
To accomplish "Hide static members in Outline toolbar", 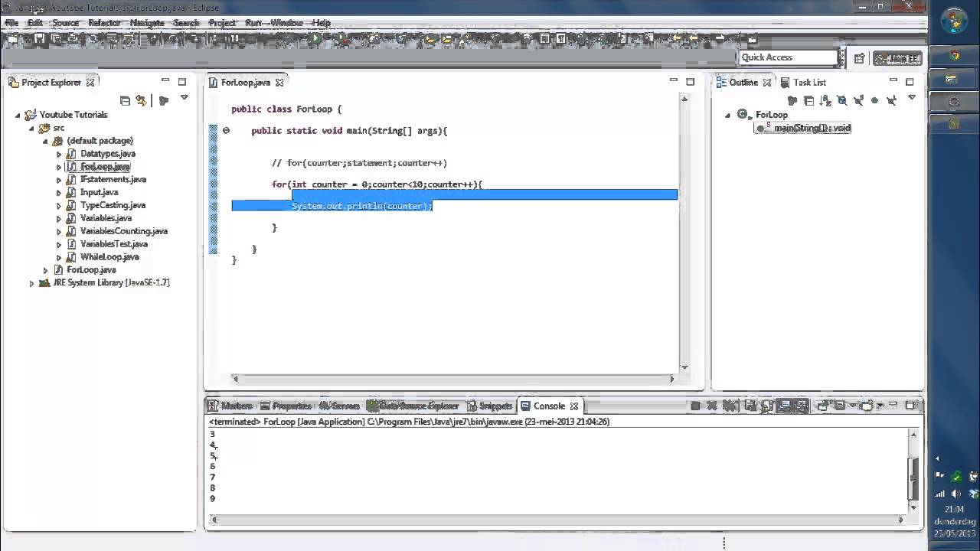I will [858, 100].
